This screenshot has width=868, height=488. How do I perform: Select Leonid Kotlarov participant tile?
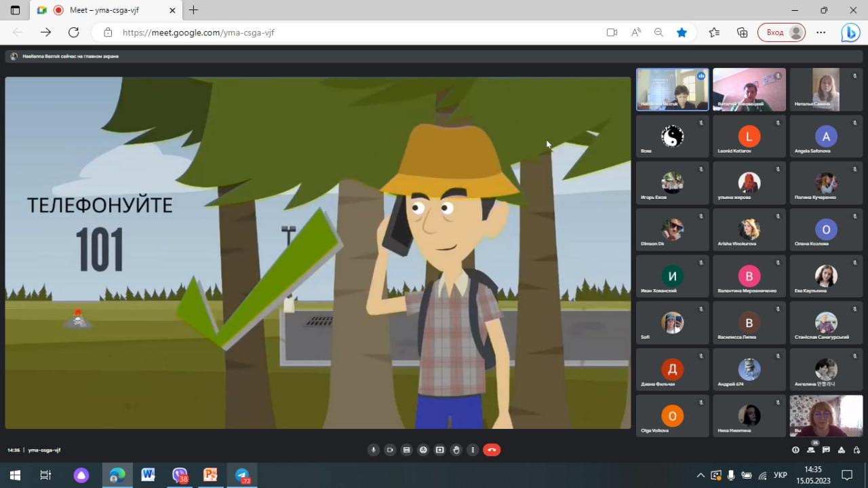(749, 136)
